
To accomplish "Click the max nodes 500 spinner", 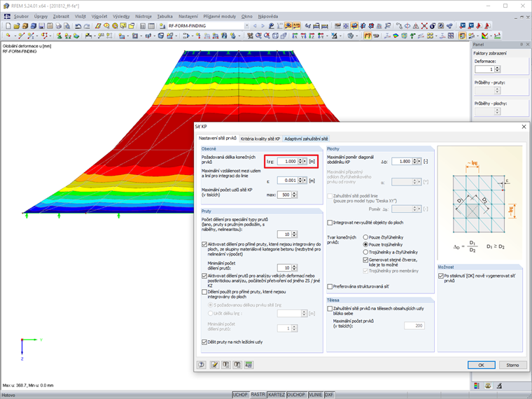I will click(x=294, y=195).
